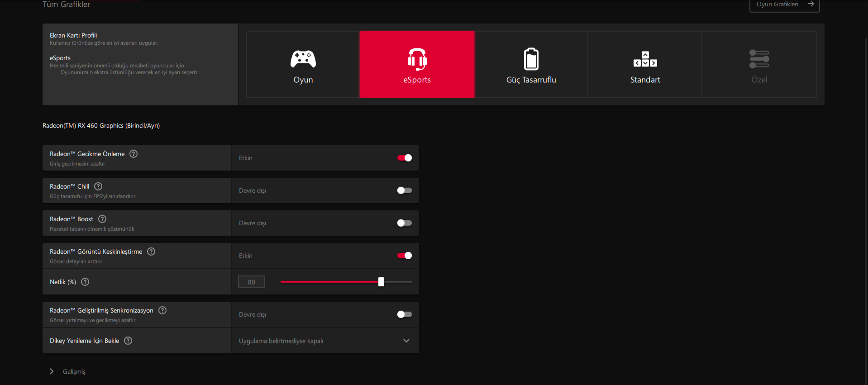The height and width of the screenshot is (385, 868).
Task: Go to Oyun Grafikleri button
Action: click(x=784, y=5)
